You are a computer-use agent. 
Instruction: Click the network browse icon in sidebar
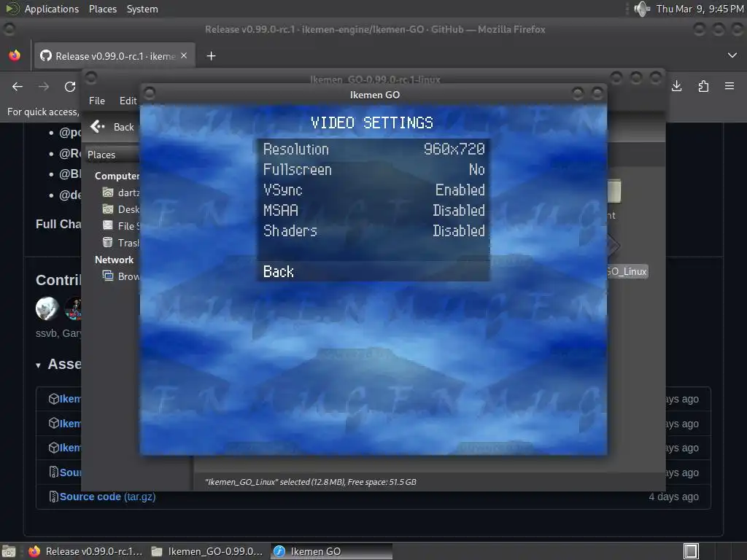108,276
